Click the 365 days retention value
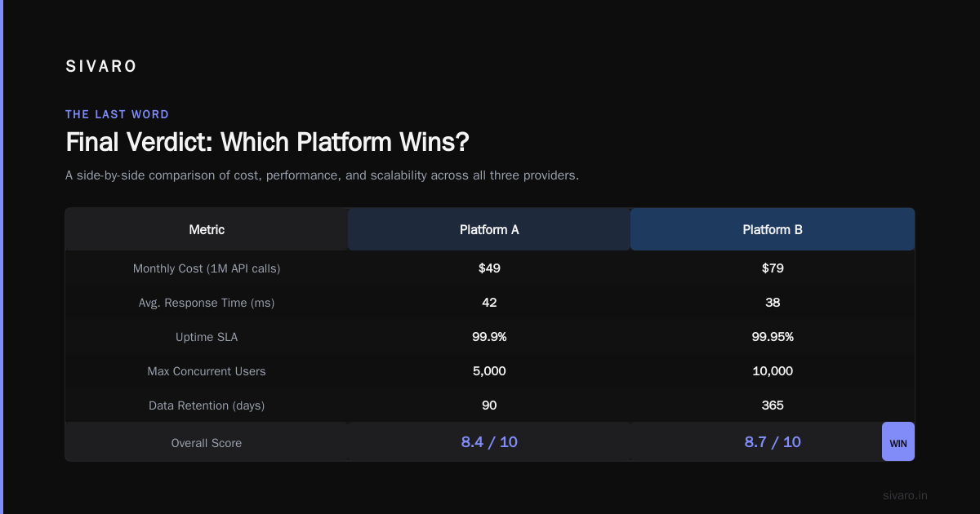 pyautogui.click(x=773, y=405)
